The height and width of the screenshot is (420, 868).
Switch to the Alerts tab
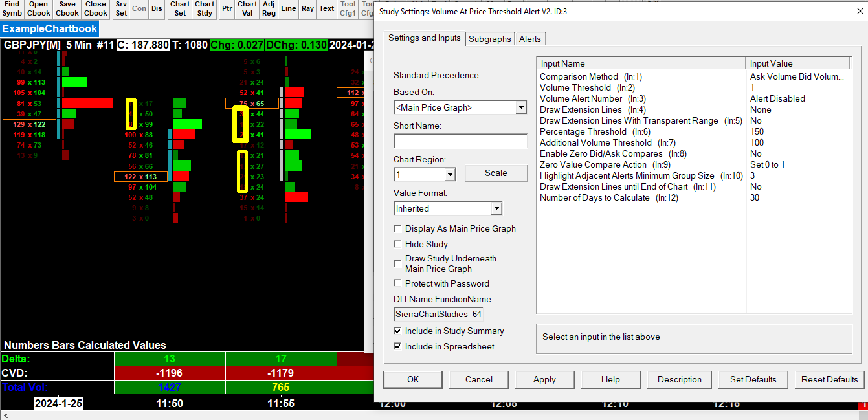pyautogui.click(x=530, y=39)
